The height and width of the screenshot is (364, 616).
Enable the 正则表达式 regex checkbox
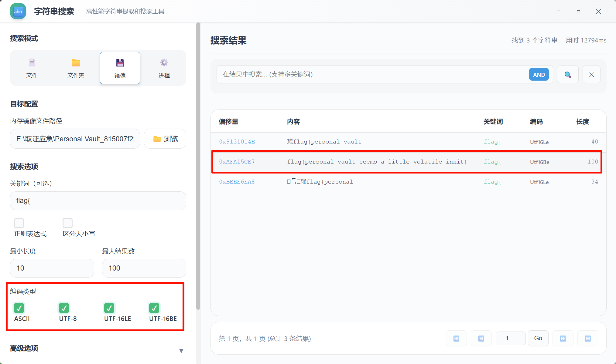[19, 223]
